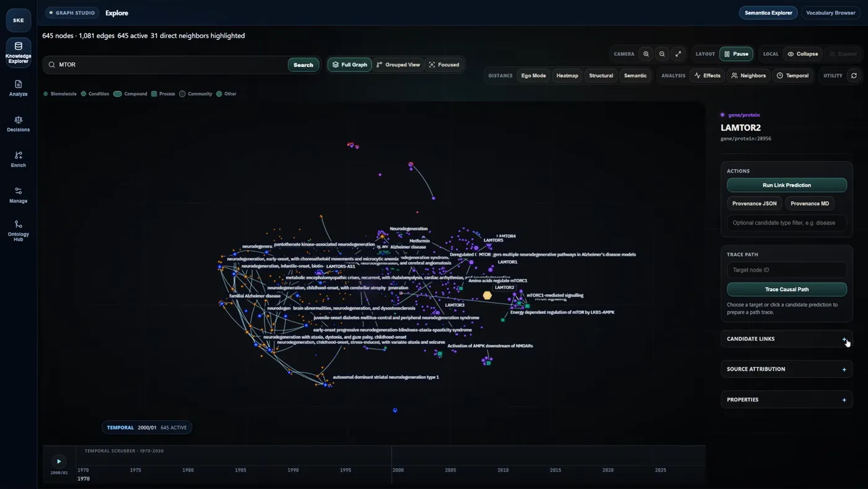Switch to Full Graph view
Screen dimensions: 868x489
click(350, 65)
